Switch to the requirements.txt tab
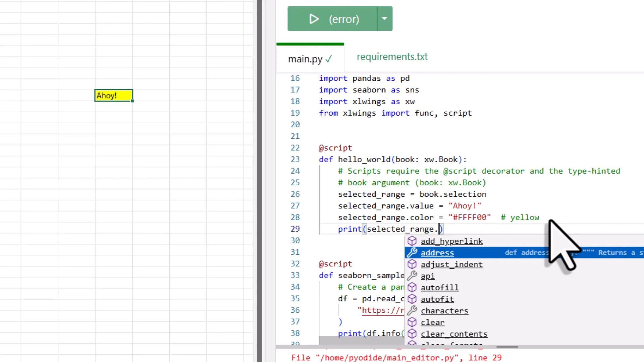The height and width of the screenshot is (362, 644). [x=392, y=57]
